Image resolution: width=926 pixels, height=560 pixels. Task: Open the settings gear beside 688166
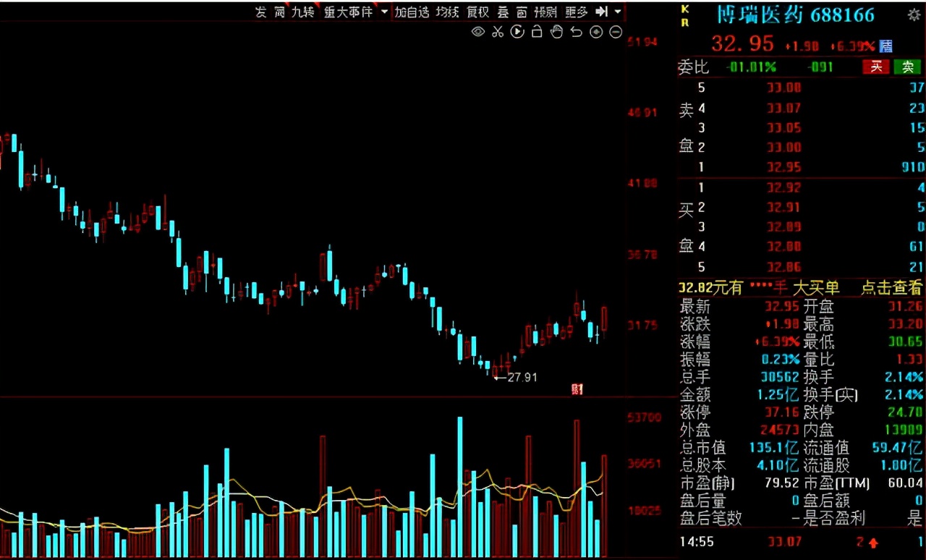pyautogui.click(x=914, y=14)
